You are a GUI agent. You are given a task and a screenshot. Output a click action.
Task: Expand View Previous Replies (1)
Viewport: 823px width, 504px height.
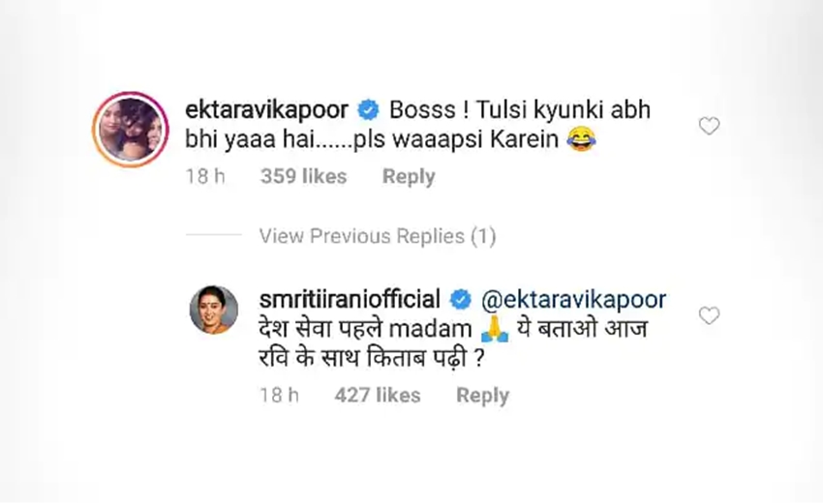pos(378,236)
